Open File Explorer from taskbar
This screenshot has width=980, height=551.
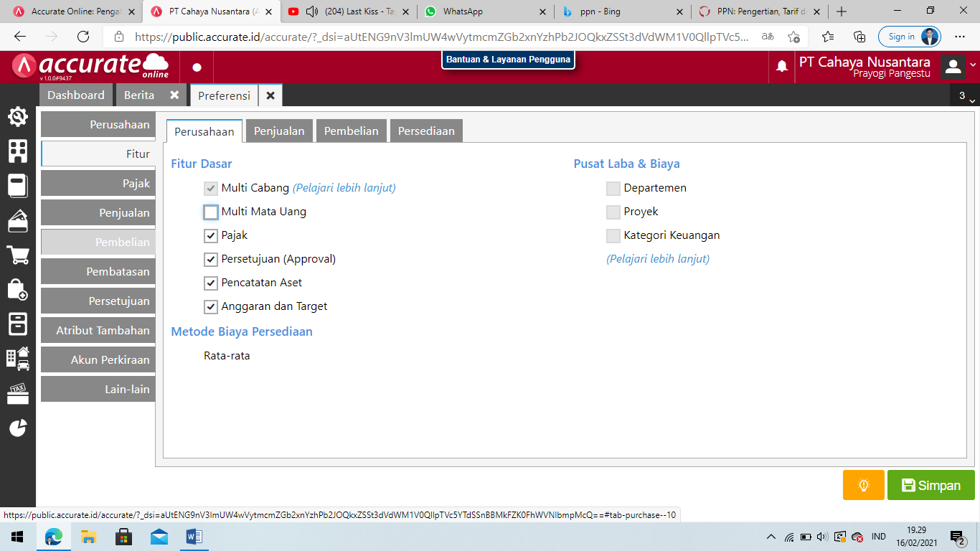click(x=88, y=536)
